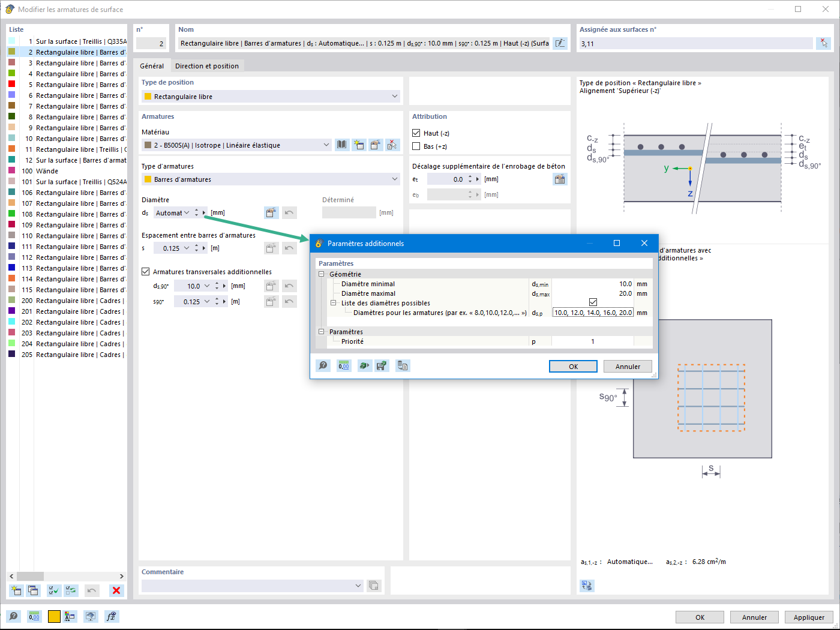Toggle the Liste des diamètres possibles checkbox
Screen dimensions: 840x630
pos(593,302)
